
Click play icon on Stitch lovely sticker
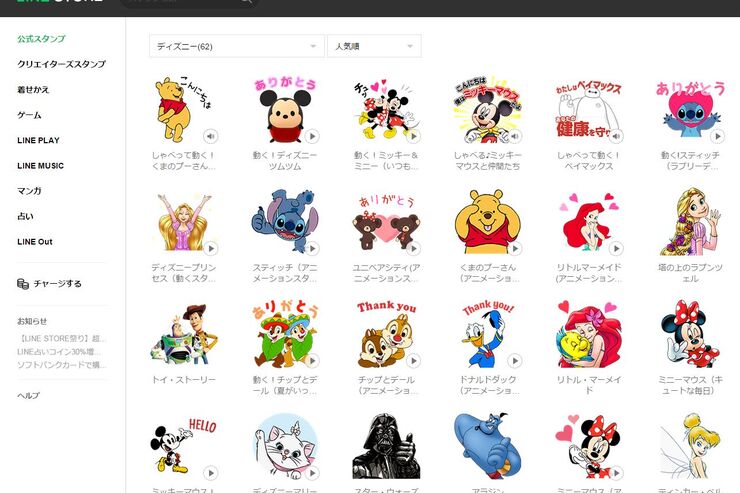coord(717,136)
